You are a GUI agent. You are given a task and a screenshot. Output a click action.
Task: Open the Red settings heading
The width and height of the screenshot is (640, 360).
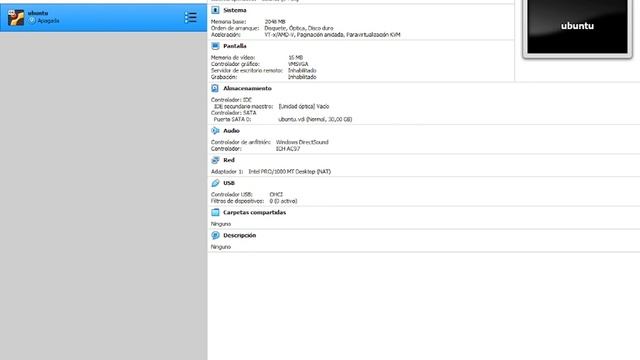click(229, 160)
